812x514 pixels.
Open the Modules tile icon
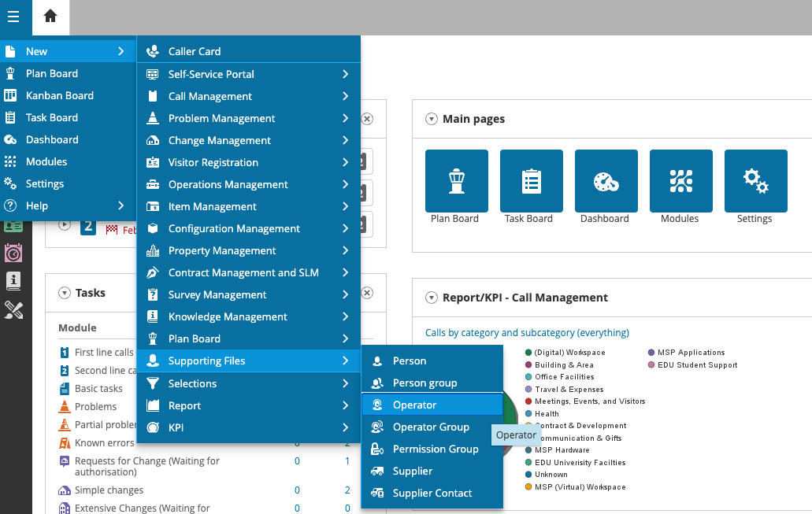680,181
